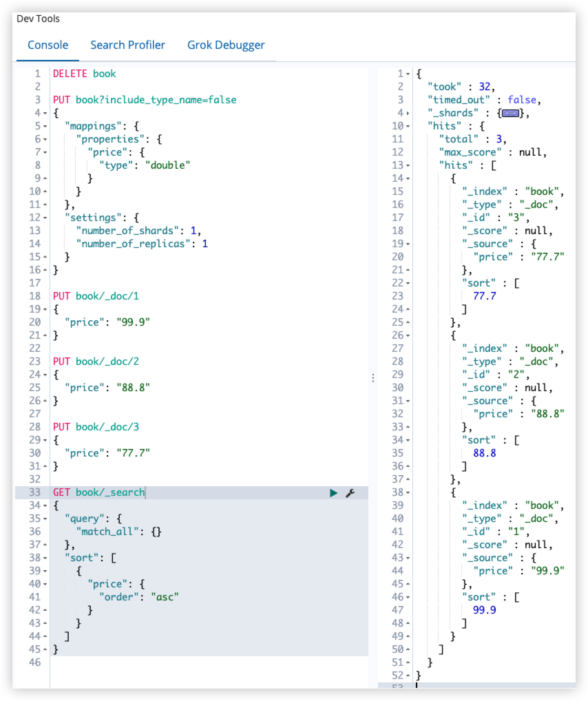Click the sort value 99.9 in response
Image resolution: width=588 pixels, height=701 pixels.
pyautogui.click(x=485, y=610)
